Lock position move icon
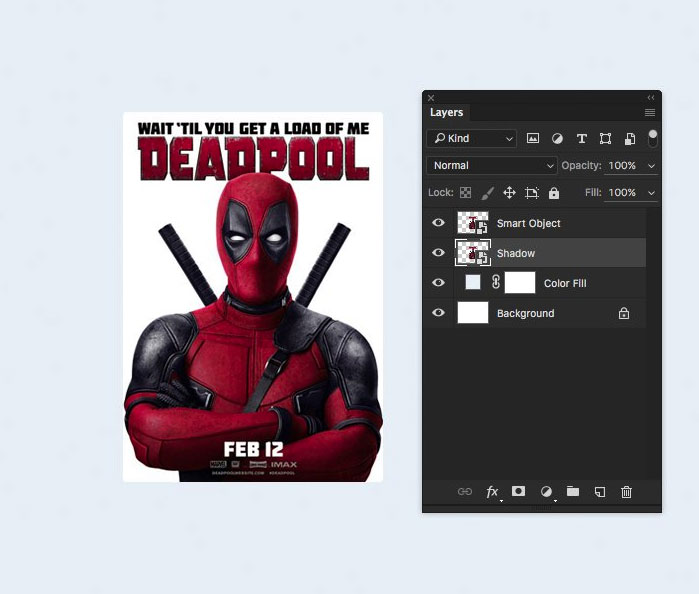The image size is (699, 594). [510, 193]
